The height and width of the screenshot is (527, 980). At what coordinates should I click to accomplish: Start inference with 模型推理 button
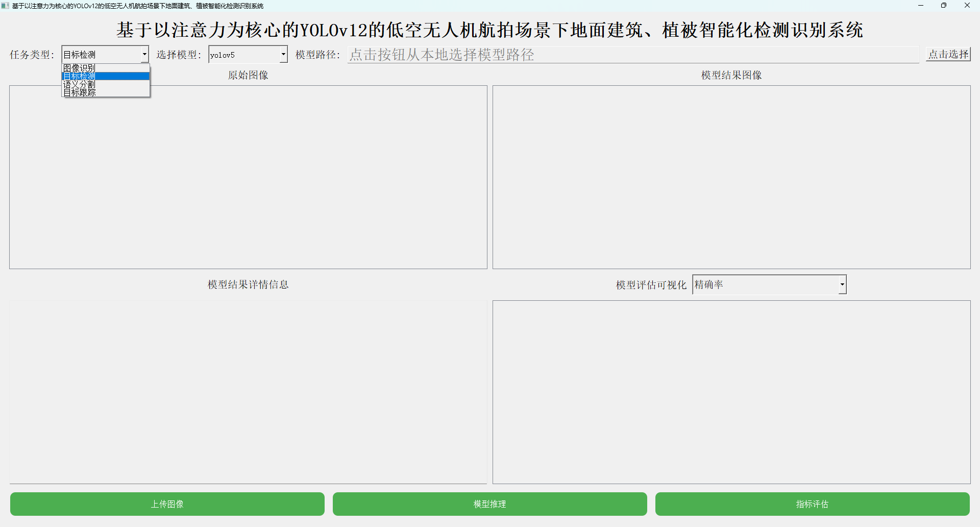coord(490,504)
